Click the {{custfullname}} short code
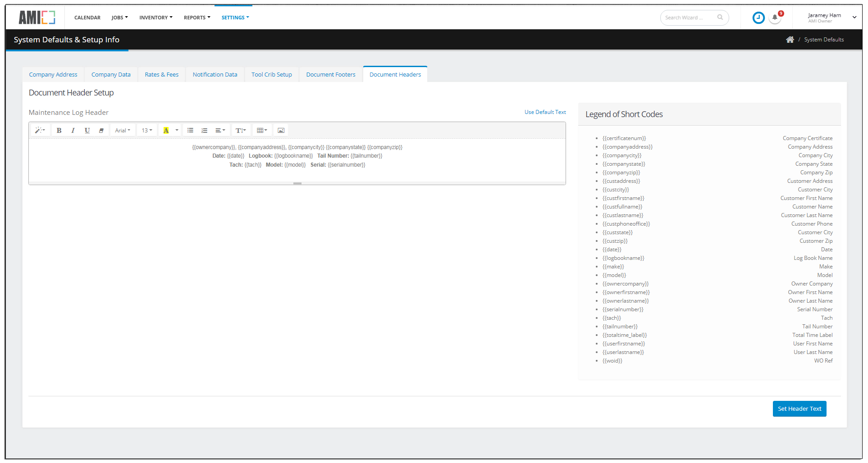The height and width of the screenshot is (463, 868). [622, 207]
